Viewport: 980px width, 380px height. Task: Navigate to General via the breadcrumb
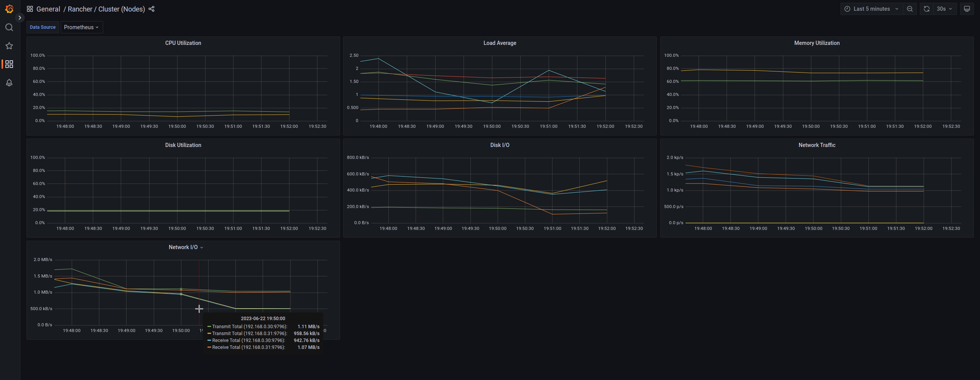pos(48,9)
